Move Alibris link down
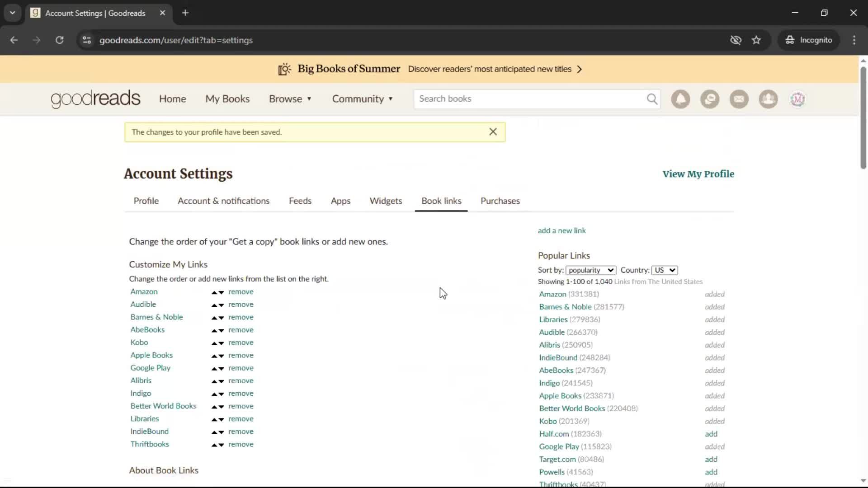Viewport: 868px width, 488px height. pos(221,381)
